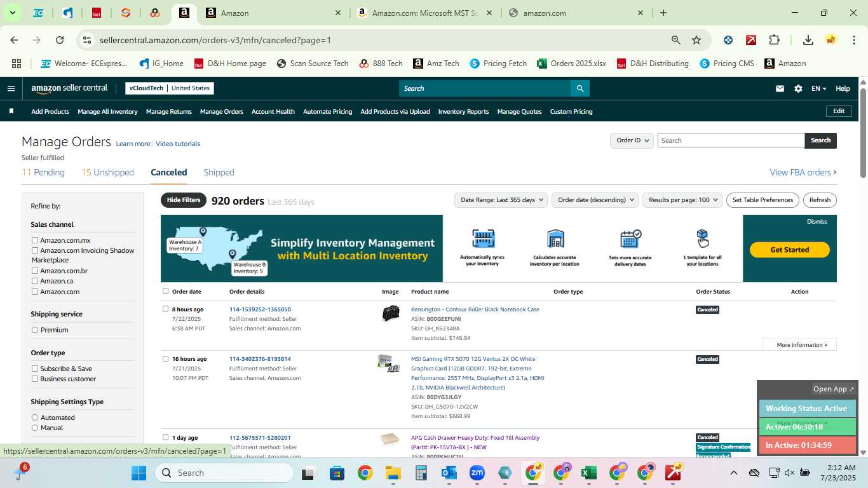Click the Hide Filters button
868x488 pixels.
(x=184, y=200)
